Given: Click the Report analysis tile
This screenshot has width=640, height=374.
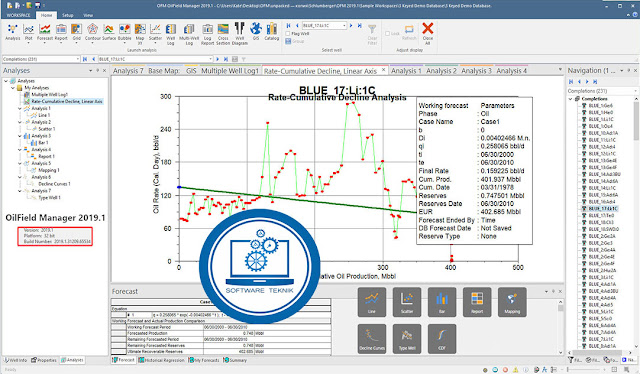Looking at the screenshot, I should click(477, 302).
